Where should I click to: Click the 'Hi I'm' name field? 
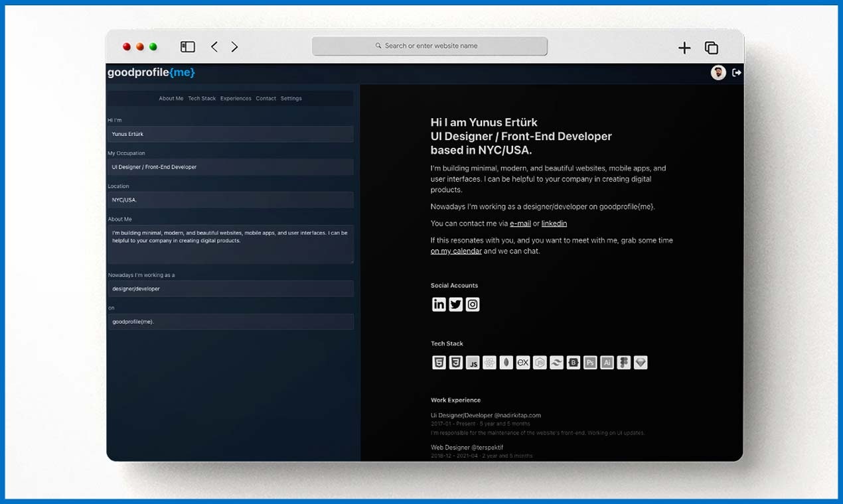click(230, 134)
